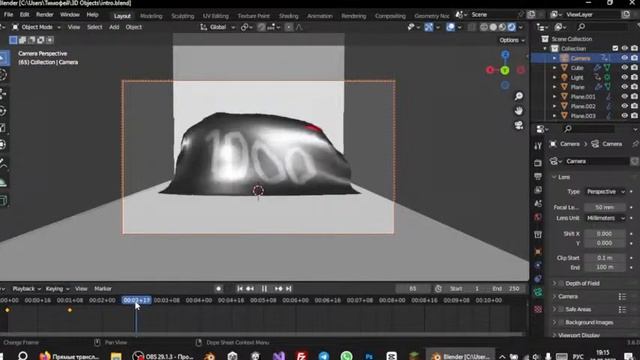This screenshot has width=640, height=360.
Task: Open the Lens Unit Millimeters dropdown
Action: tap(605, 218)
